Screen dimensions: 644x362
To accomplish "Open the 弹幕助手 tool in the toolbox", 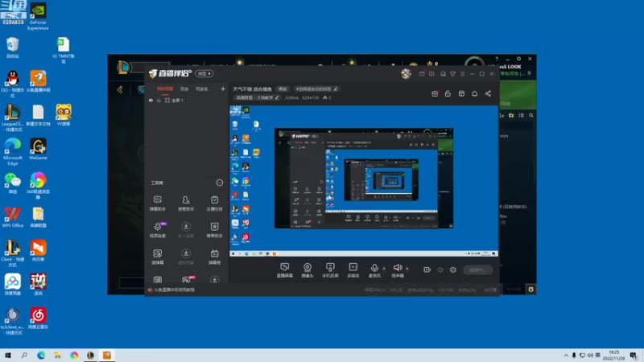I will click(157, 204).
